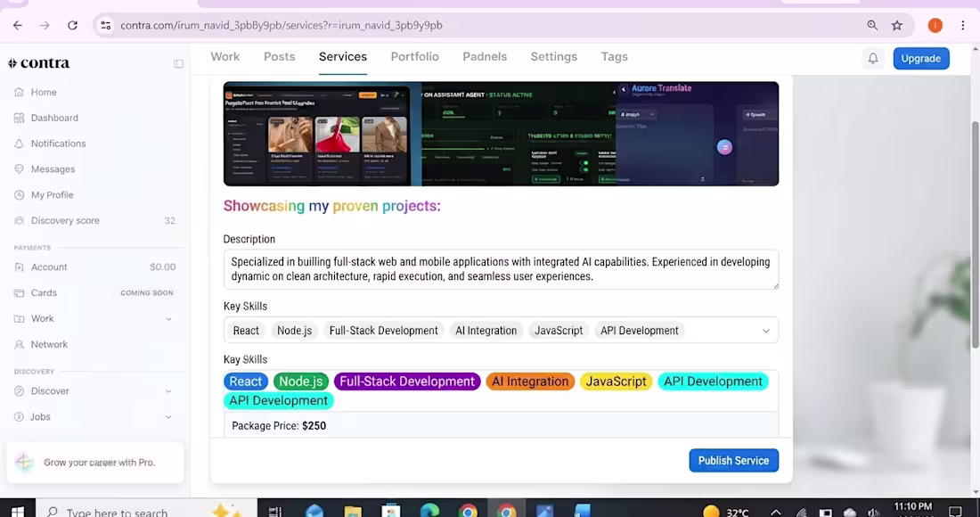Go forward in browser history
Screen dimensions: 980x517
coord(45,26)
